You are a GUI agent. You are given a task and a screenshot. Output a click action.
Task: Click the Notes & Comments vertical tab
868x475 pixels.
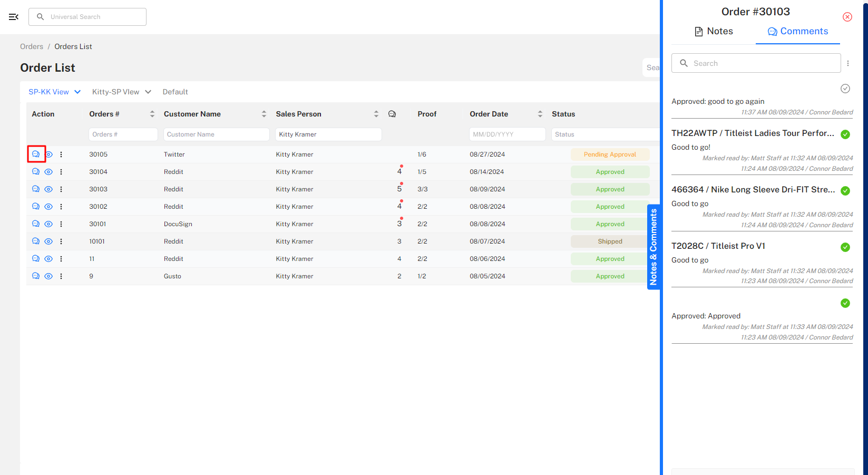(654, 247)
